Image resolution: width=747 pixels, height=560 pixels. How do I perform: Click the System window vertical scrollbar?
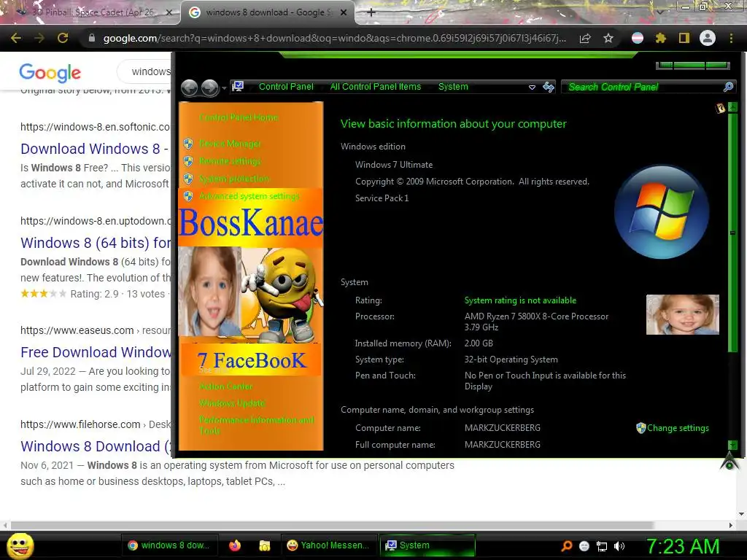click(x=732, y=233)
